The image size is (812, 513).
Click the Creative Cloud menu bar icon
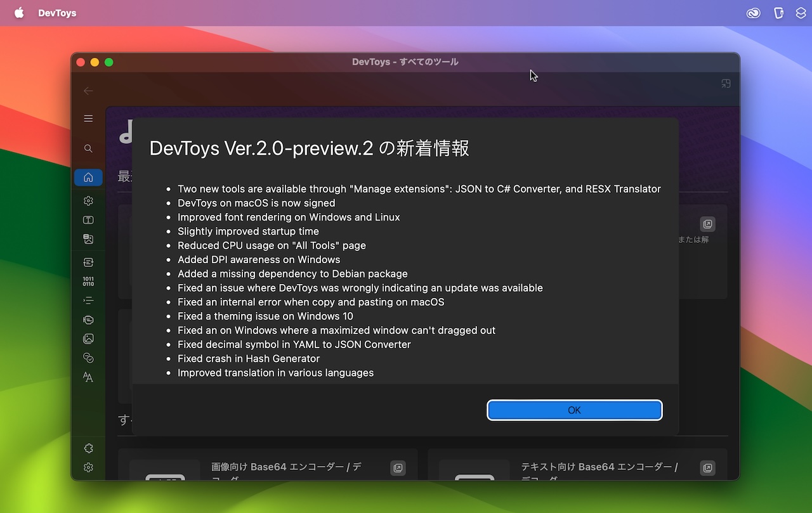[753, 13]
